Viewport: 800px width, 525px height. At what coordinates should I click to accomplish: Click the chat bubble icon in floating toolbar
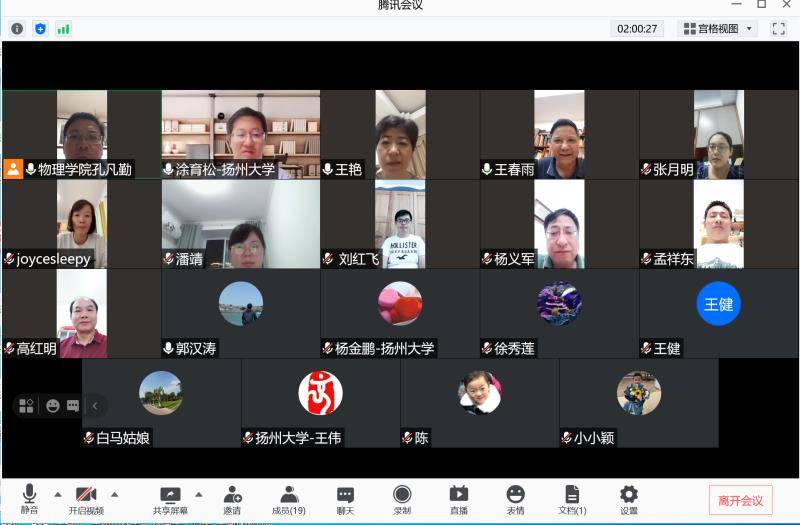pyautogui.click(x=73, y=406)
